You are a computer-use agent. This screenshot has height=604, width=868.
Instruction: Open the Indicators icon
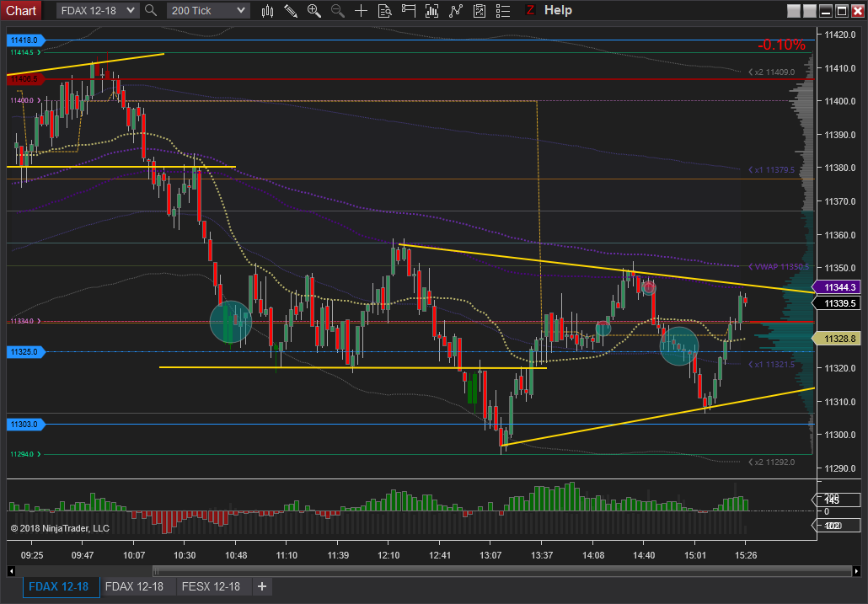[x=456, y=10]
